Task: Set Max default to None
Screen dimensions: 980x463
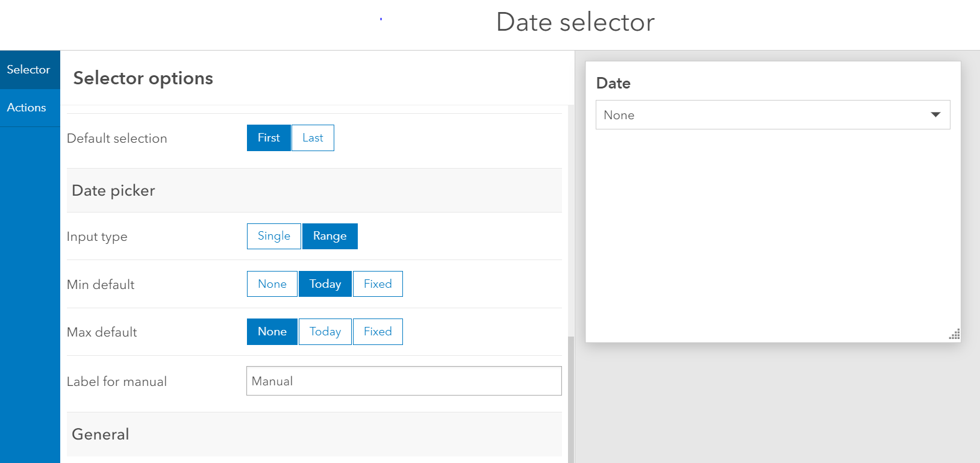Action: (x=272, y=332)
